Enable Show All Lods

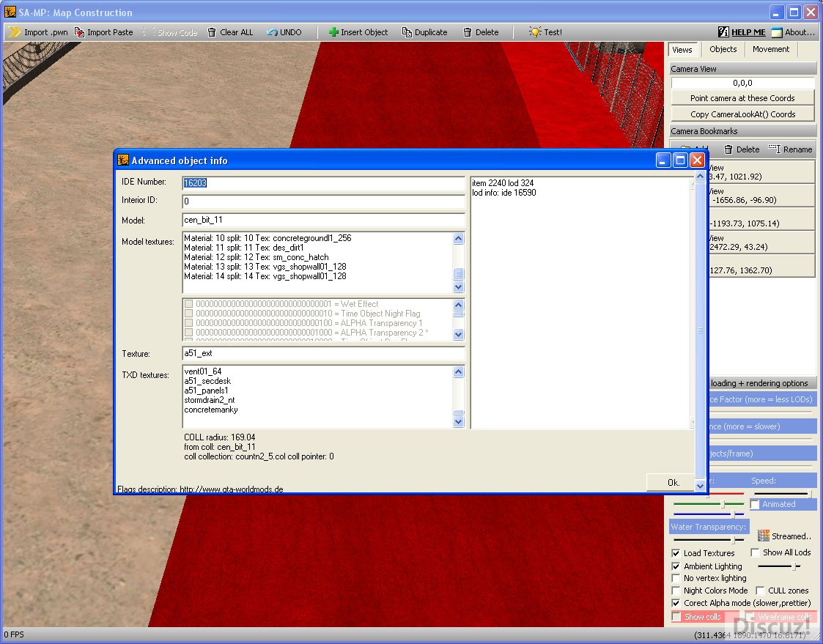pos(755,552)
